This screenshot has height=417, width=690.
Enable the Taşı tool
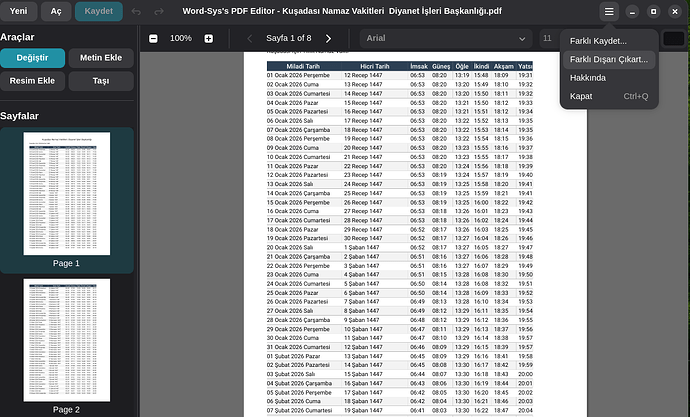tap(100, 82)
